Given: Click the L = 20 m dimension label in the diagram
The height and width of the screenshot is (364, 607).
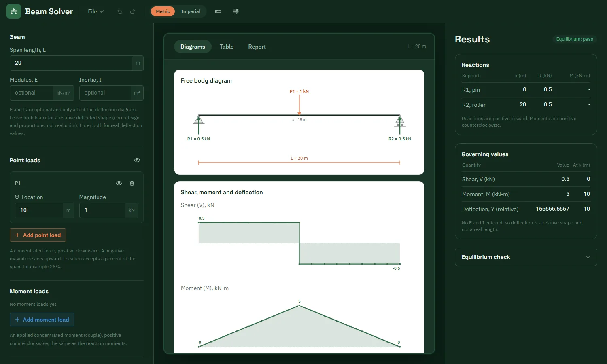Looking at the screenshot, I should (x=299, y=158).
